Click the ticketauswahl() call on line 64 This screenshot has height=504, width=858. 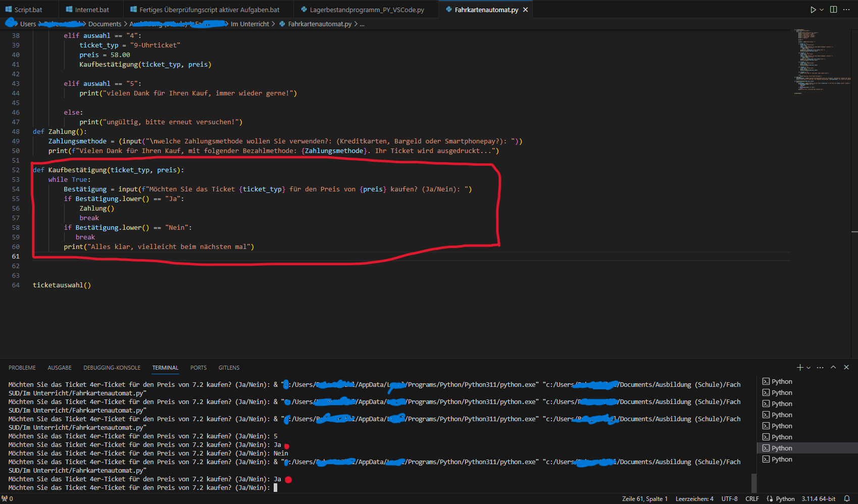pyautogui.click(x=62, y=285)
